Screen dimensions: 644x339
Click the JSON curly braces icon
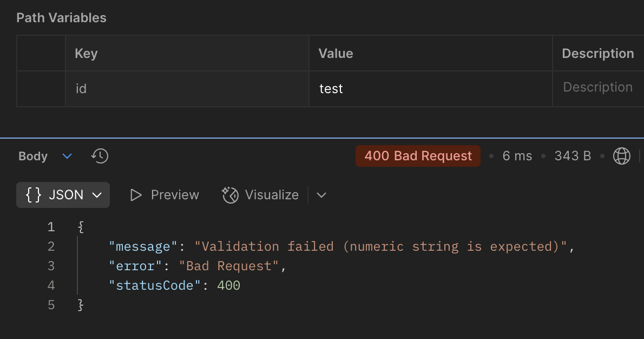pos(34,195)
